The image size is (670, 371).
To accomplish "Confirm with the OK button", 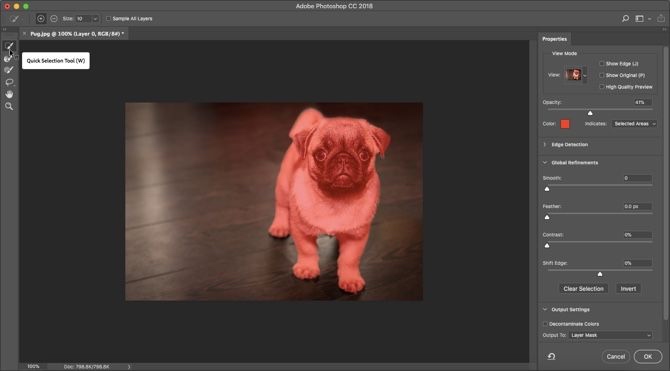I will point(648,356).
